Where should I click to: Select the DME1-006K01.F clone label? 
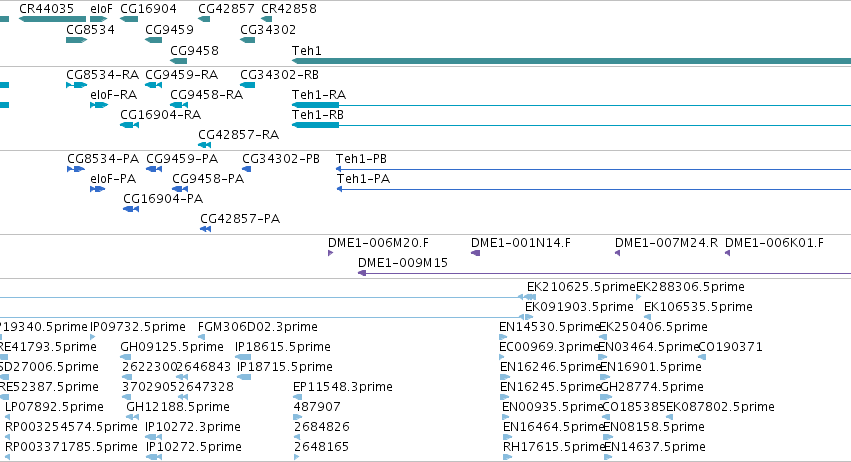774,243
